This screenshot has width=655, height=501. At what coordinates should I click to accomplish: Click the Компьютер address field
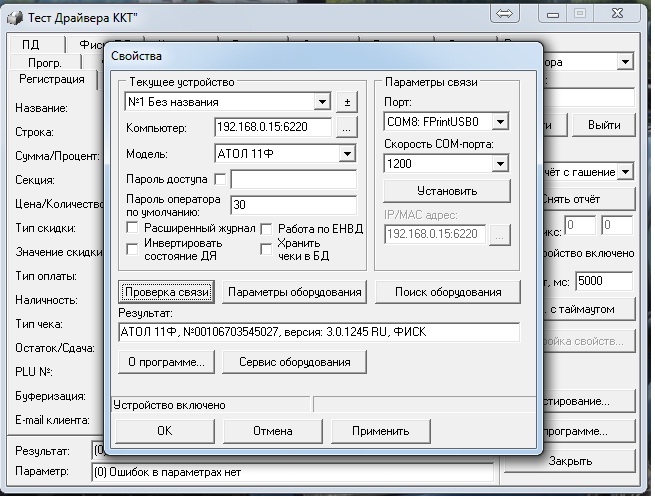pos(273,127)
